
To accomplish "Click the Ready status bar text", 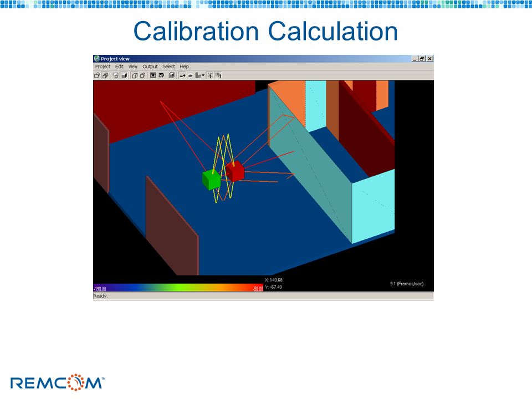I will coord(100,296).
